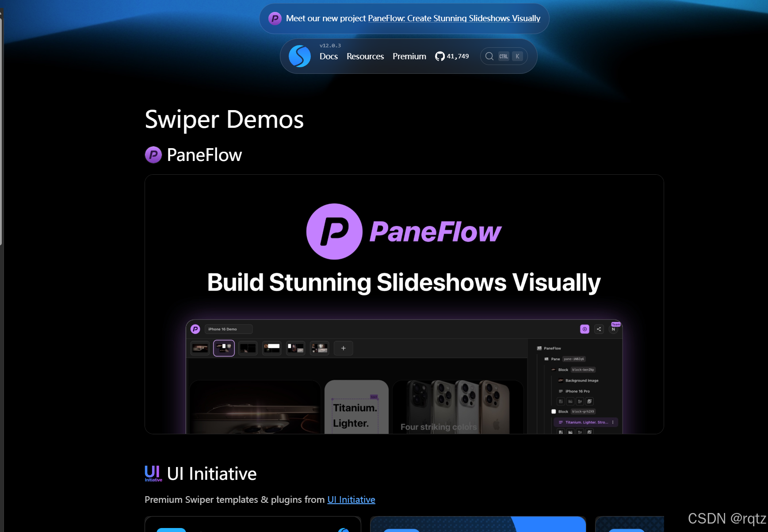Select the Pane pane-iNBZq6 tree row
The image size is (768, 532).
pyautogui.click(x=565, y=359)
